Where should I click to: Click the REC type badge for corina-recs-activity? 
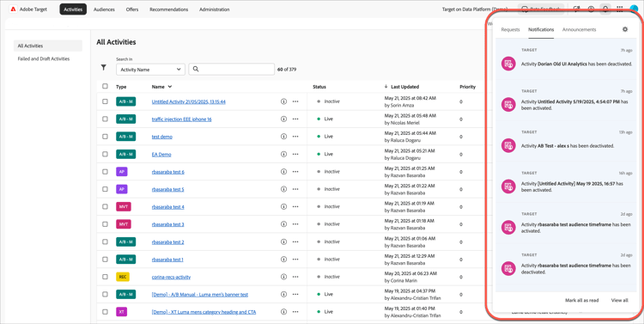123,277
